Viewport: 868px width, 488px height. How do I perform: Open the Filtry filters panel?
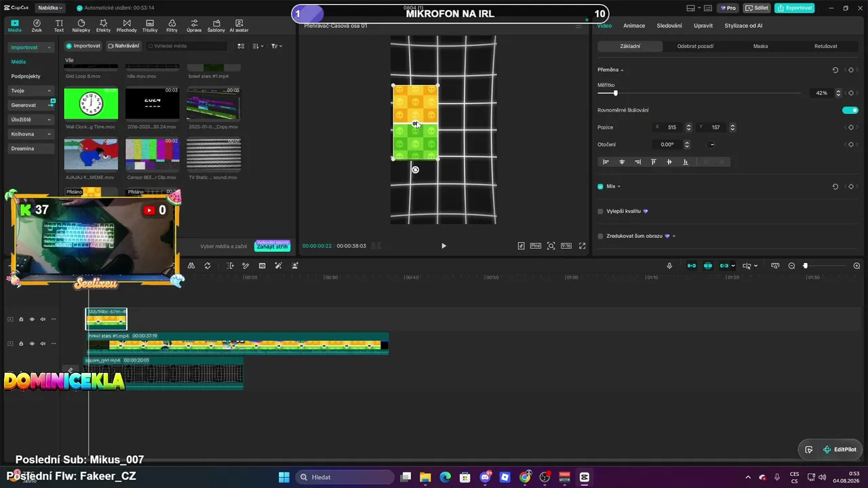point(172,26)
